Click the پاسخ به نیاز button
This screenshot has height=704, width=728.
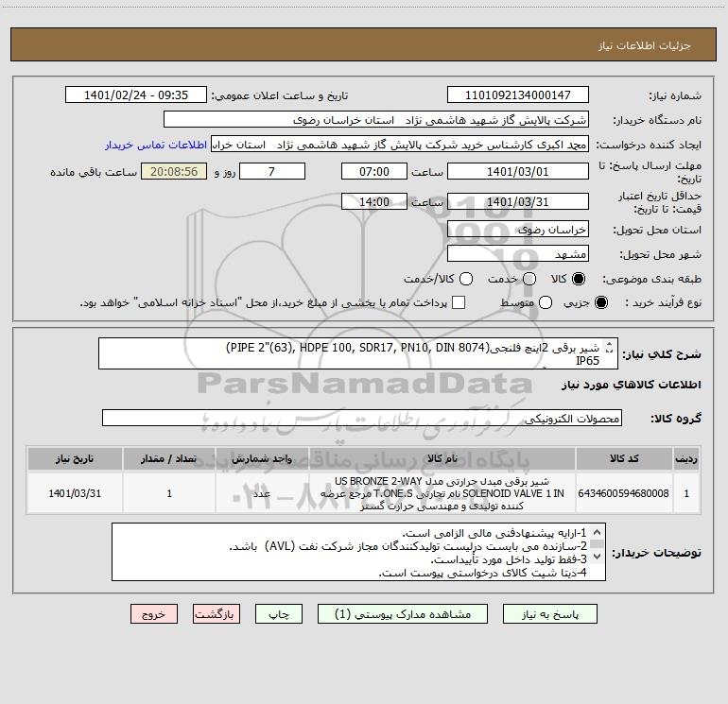pyautogui.click(x=549, y=614)
